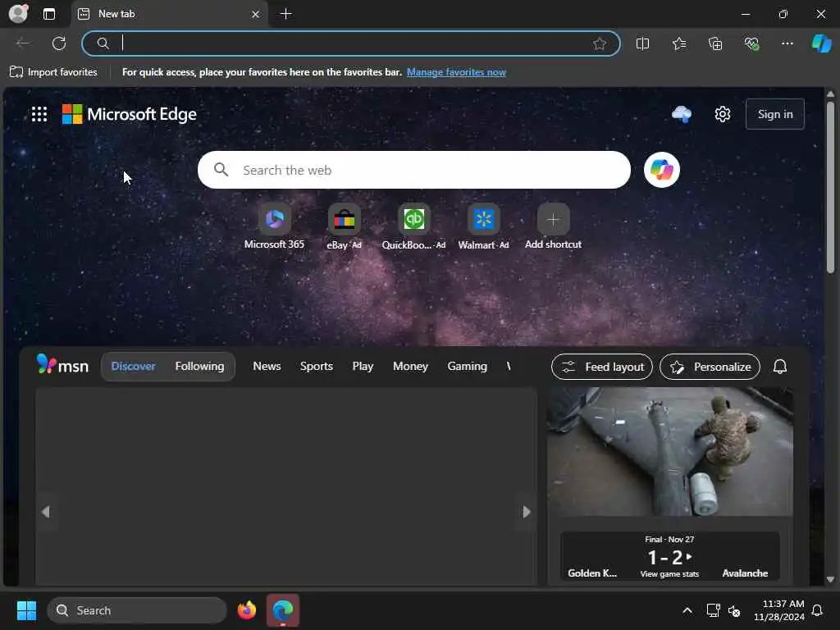Open the Windows Start menu
The height and width of the screenshot is (630, 840).
(x=26, y=610)
